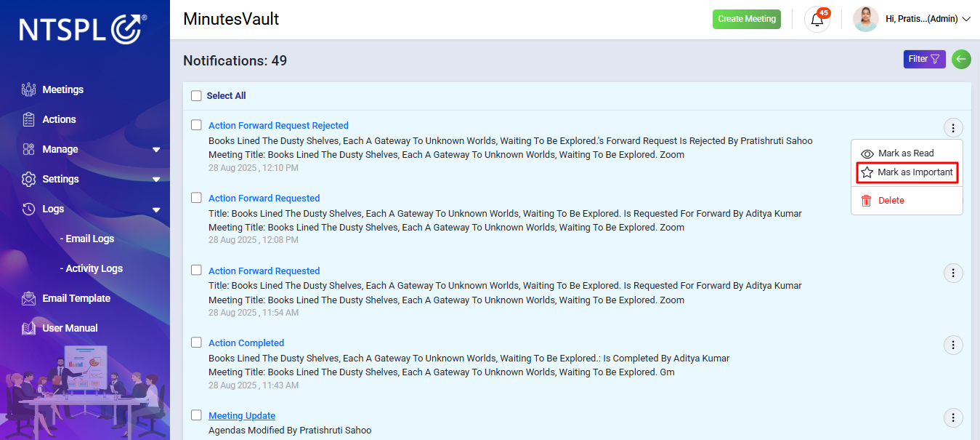The image size is (980, 440).
Task: Click the Logs history icon
Action: tap(29, 209)
